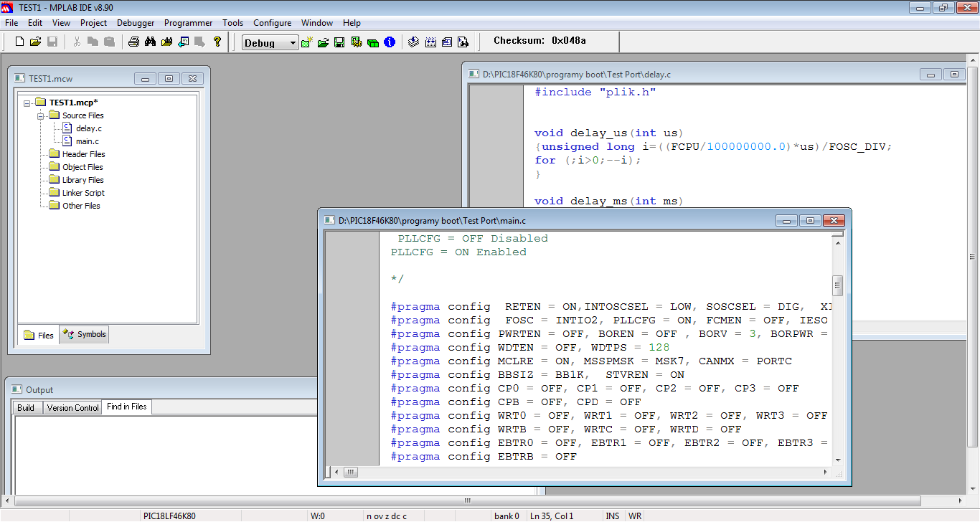Click the Find in Files toolbar icon
This screenshot has height=522, width=980.
pos(166,42)
